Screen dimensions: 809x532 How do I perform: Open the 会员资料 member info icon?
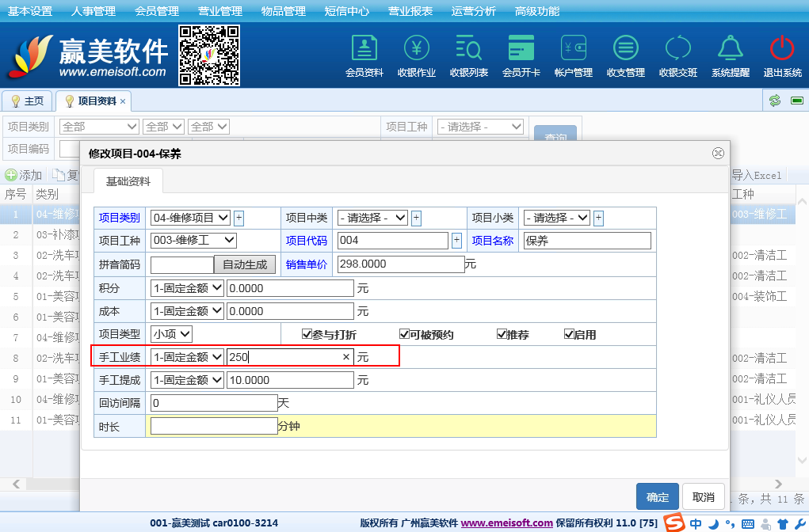(364, 49)
